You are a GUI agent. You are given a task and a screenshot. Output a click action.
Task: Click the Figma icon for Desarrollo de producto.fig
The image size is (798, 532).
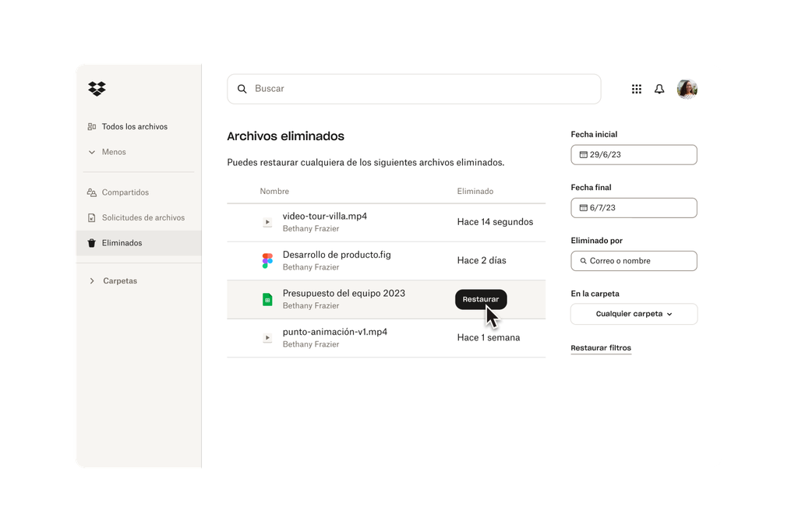coord(267,260)
